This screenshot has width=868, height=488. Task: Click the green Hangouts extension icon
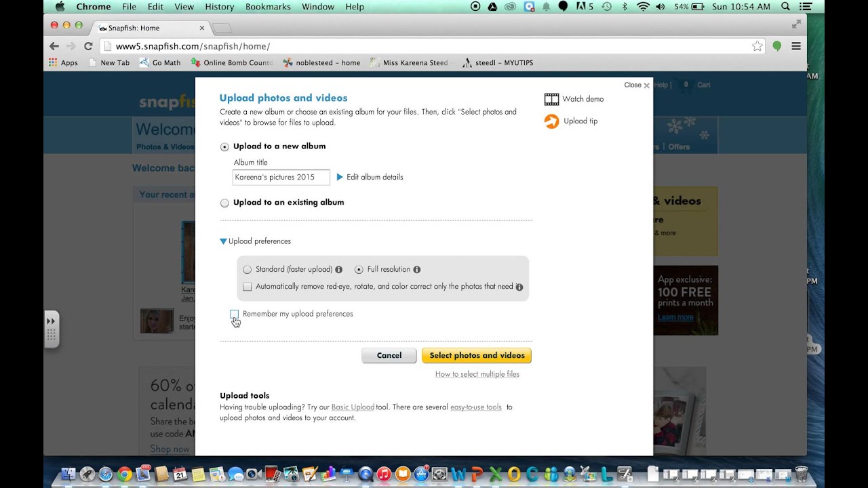(777, 46)
